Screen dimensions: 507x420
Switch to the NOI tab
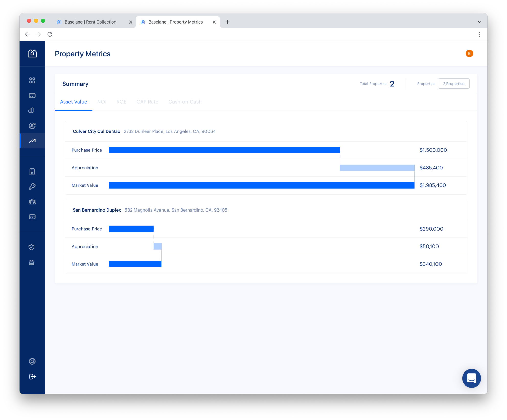click(102, 102)
